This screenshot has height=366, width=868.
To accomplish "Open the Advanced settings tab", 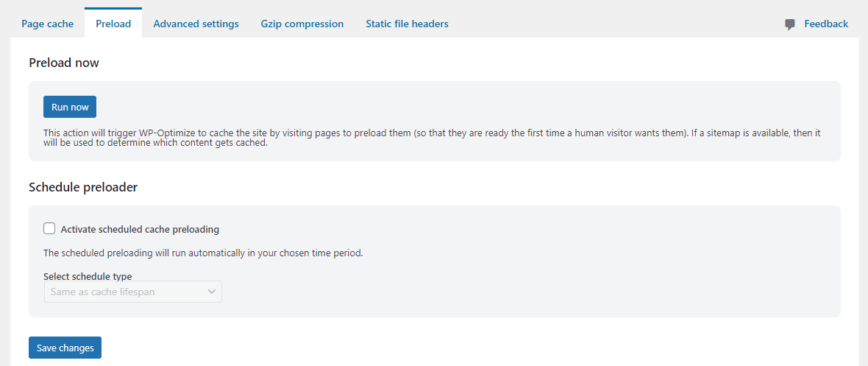I will pyautogui.click(x=196, y=24).
